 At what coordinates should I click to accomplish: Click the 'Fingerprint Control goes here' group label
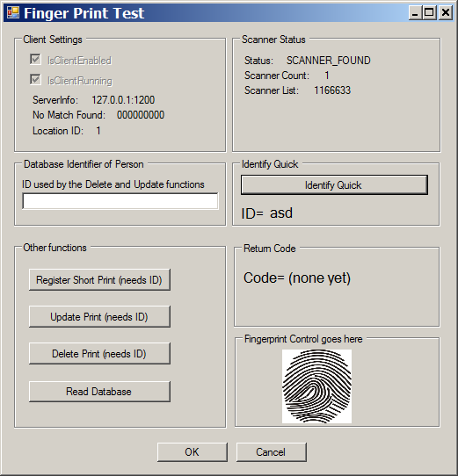pyautogui.click(x=303, y=339)
